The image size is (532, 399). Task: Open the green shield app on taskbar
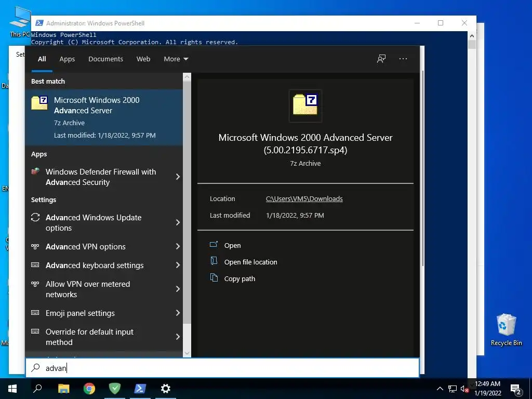click(x=115, y=389)
